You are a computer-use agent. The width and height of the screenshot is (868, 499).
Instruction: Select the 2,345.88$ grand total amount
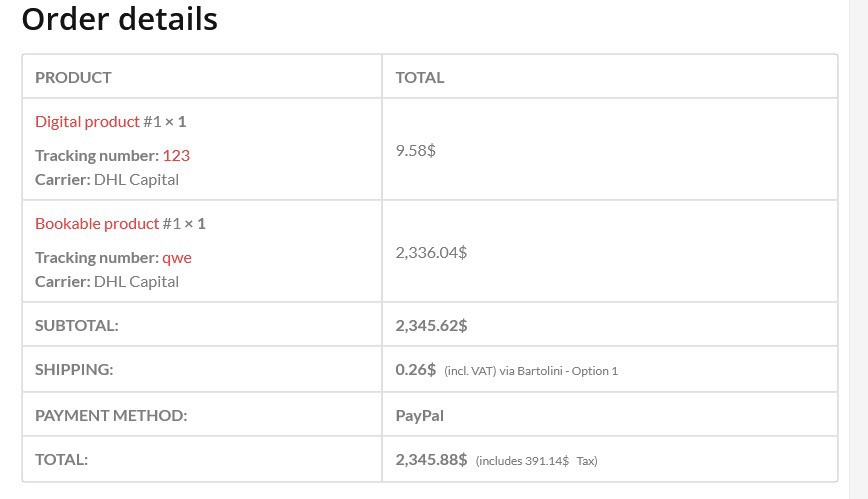coord(431,459)
